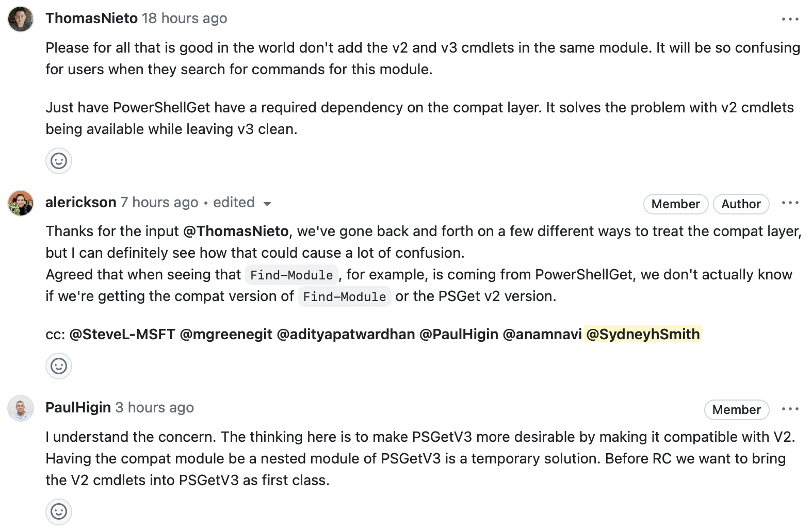812x531 pixels.
Task: Click alerickson's profile picture
Action: [x=20, y=202]
